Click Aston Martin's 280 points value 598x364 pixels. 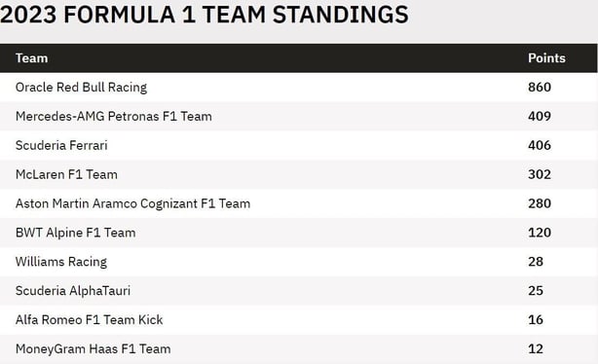(540, 203)
